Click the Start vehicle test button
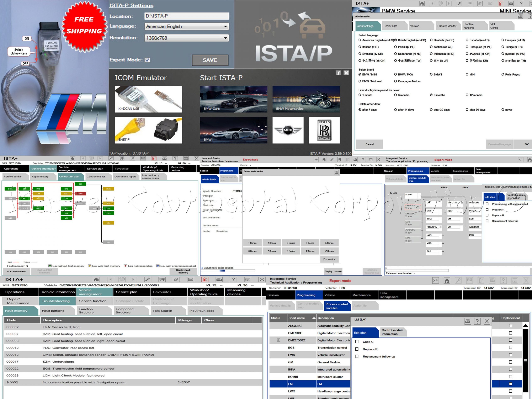The height and width of the screenshot is (399, 532). click(x=17, y=271)
